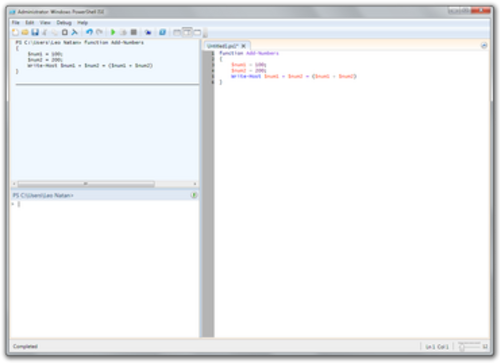500x363 pixels.
Task: Expand the toolbar overflow handle
Action: pos(205,33)
